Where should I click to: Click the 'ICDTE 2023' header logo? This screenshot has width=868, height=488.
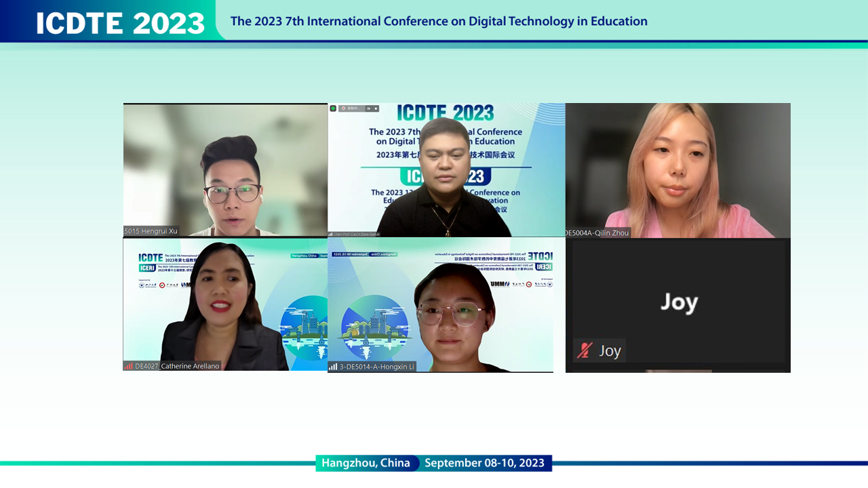click(121, 23)
